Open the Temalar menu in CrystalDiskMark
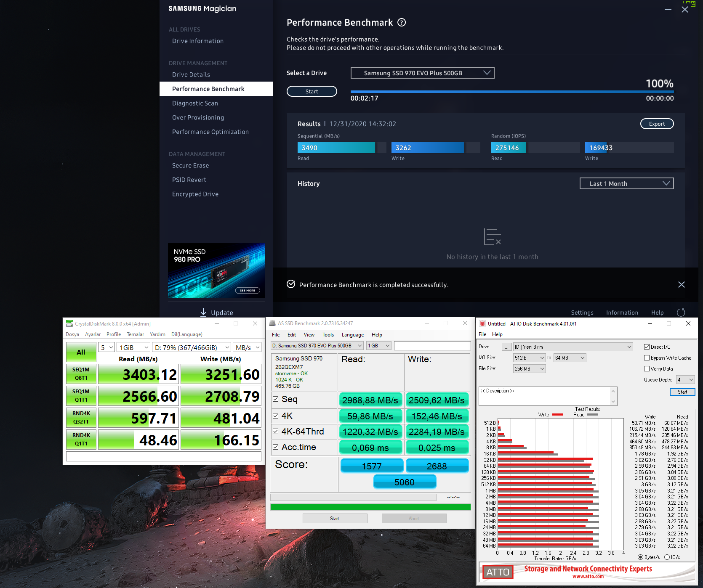Viewport: 703px width, 588px height. point(136,334)
